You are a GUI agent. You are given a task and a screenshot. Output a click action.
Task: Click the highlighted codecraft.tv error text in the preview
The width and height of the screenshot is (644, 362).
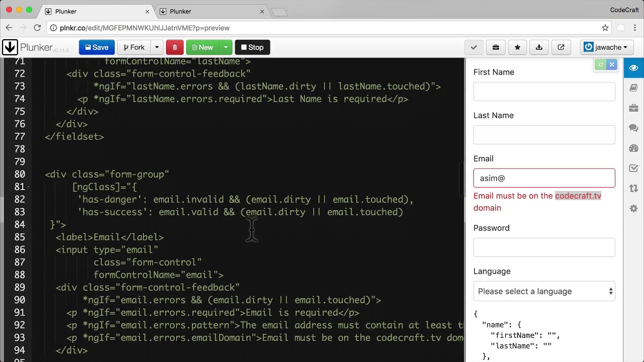[x=578, y=196]
